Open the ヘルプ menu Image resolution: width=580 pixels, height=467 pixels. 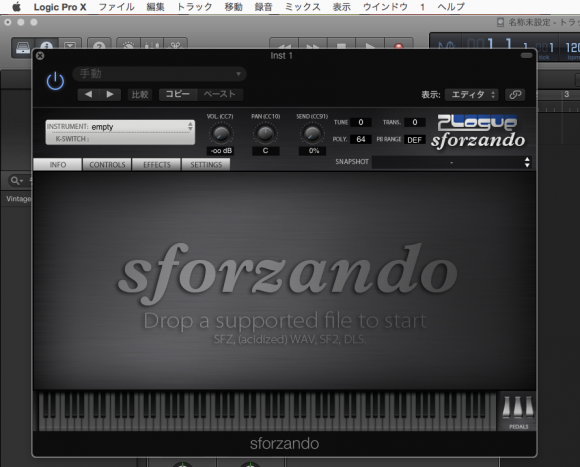pyautogui.click(x=451, y=7)
